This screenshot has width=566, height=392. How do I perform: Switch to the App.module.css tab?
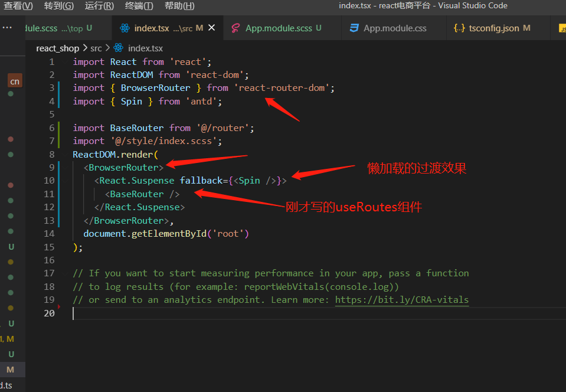[x=394, y=28]
